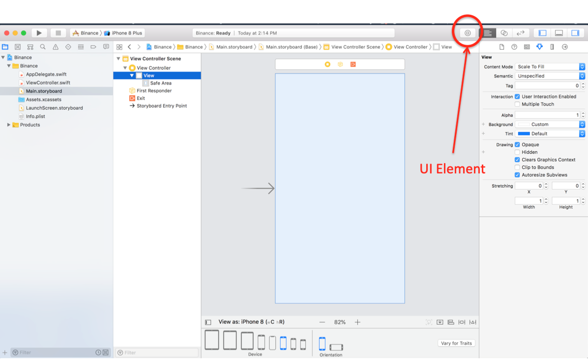Expand the Products folder
The image size is (588, 364).
coord(9,125)
